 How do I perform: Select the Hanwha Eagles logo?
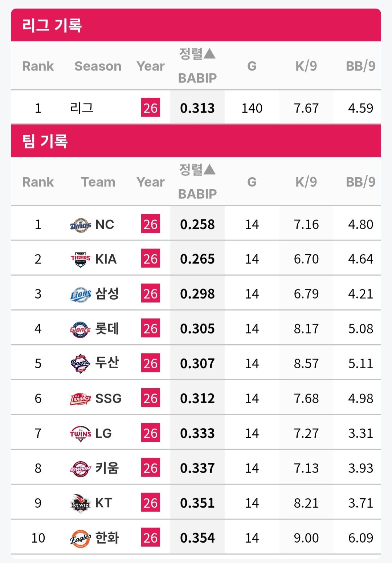pos(80,538)
